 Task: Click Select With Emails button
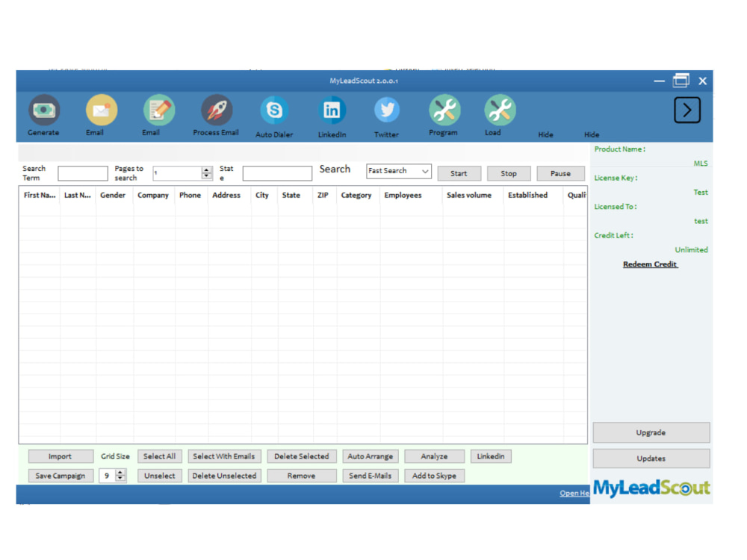point(224,456)
